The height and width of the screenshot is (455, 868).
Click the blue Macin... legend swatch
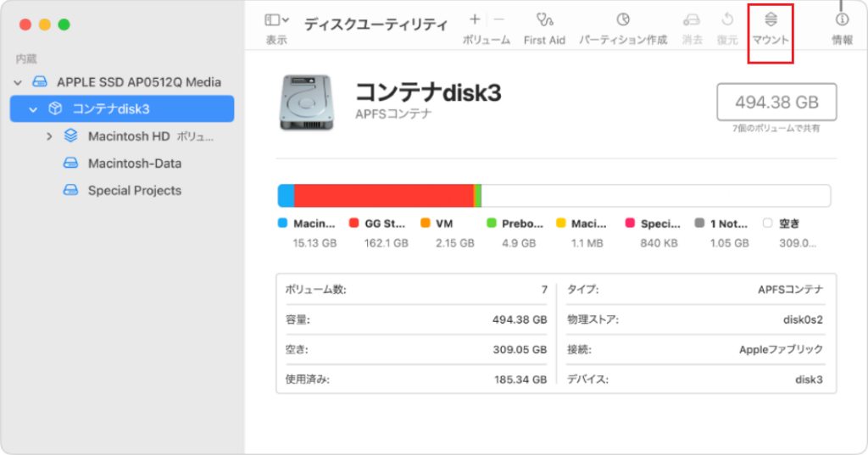282,223
